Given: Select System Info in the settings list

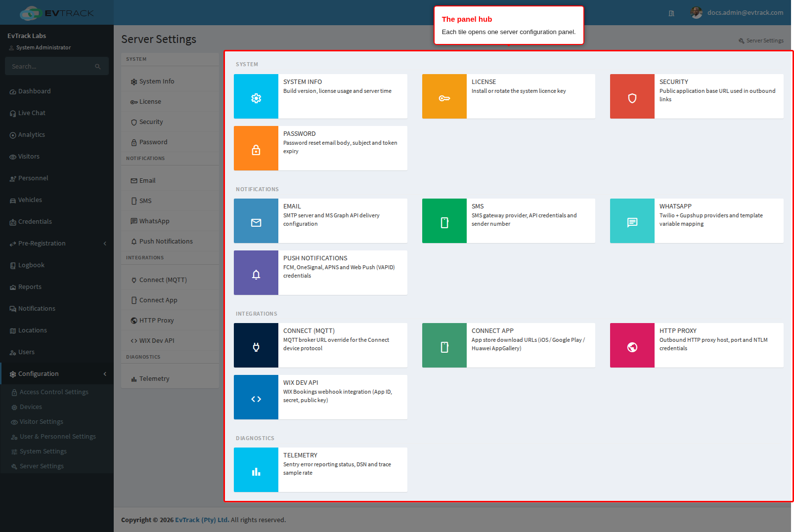Looking at the screenshot, I should (170, 82).
